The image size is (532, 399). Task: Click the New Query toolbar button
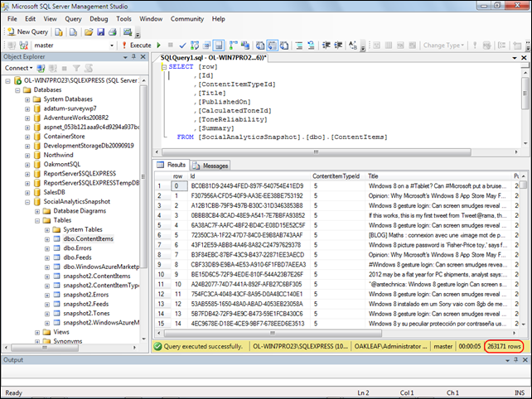coord(28,31)
